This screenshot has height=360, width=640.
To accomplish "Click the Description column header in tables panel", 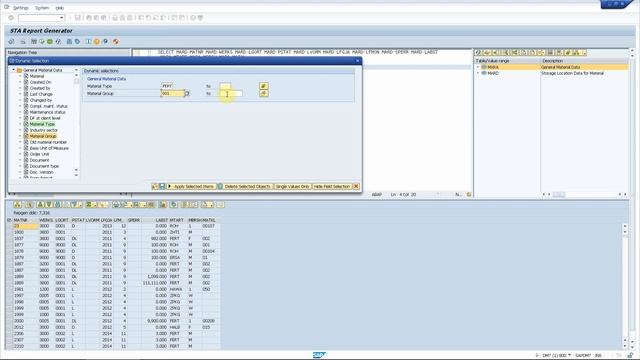I will pyautogui.click(x=584, y=61).
